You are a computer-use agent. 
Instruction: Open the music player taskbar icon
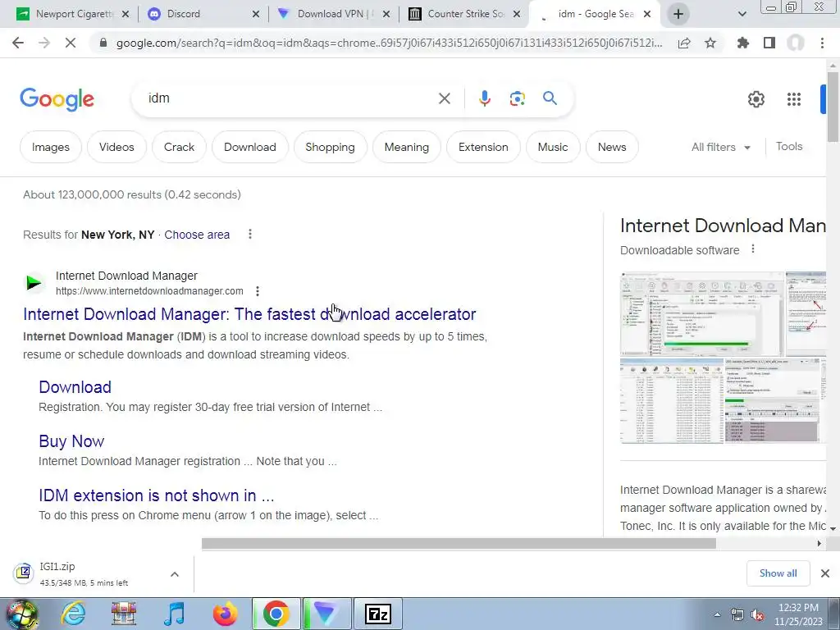point(174,614)
